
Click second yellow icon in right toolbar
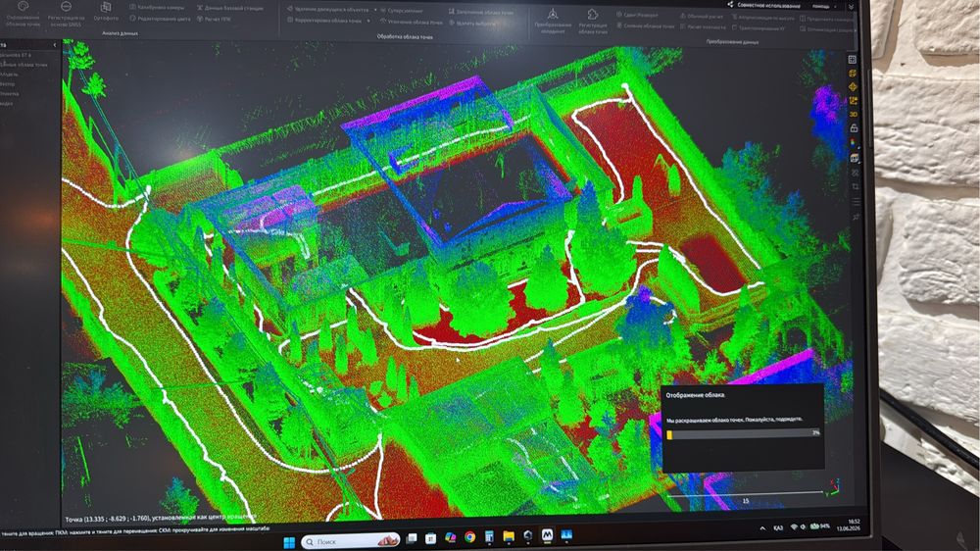[853, 74]
